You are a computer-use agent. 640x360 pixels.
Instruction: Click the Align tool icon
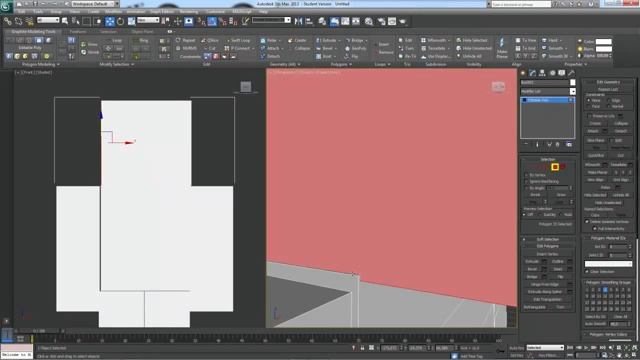tap(309, 21)
